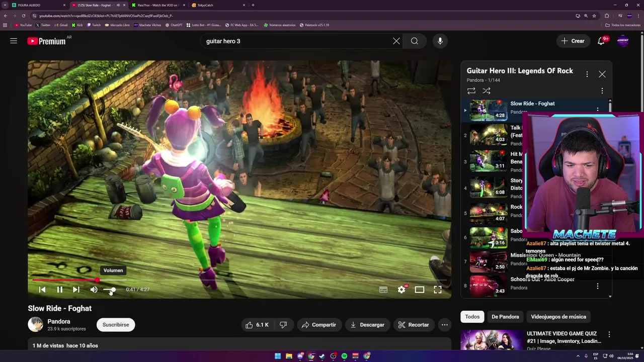
Task: Run search with the magnifier button
Action: [415, 41]
